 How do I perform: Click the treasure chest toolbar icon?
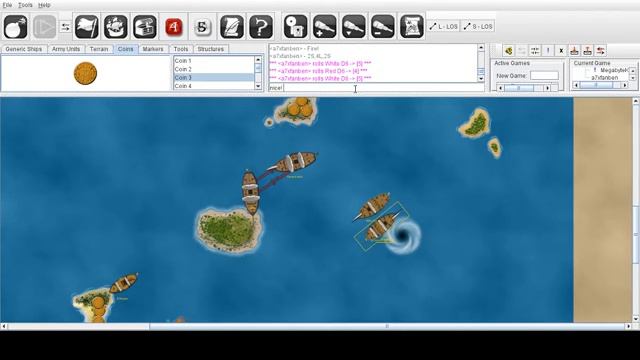point(144,27)
